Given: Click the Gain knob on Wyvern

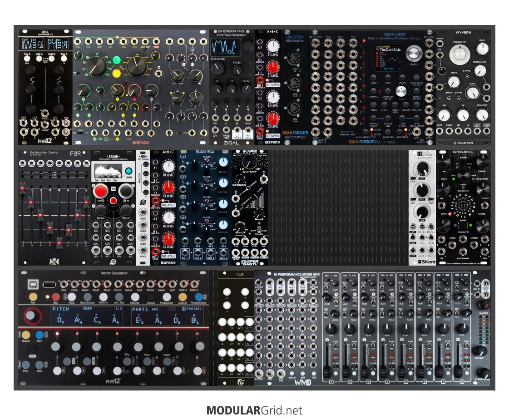Looking at the screenshot, I should (x=482, y=49).
